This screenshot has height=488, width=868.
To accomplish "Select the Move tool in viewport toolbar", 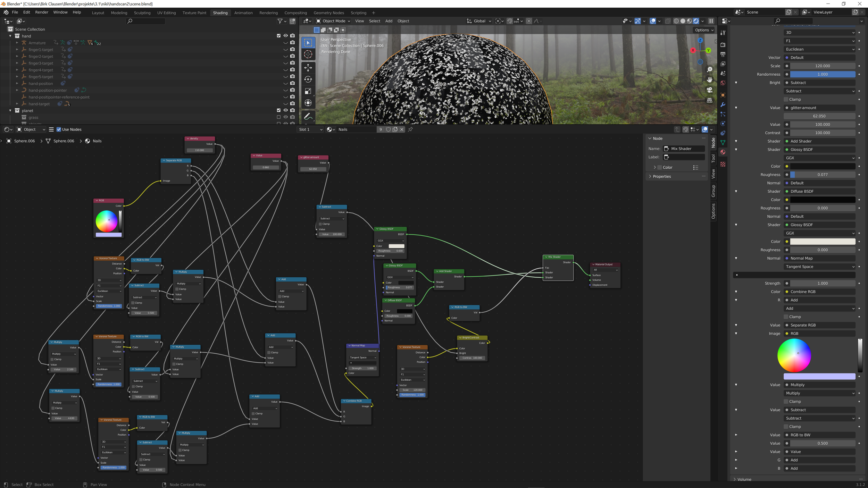I will point(308,67).
